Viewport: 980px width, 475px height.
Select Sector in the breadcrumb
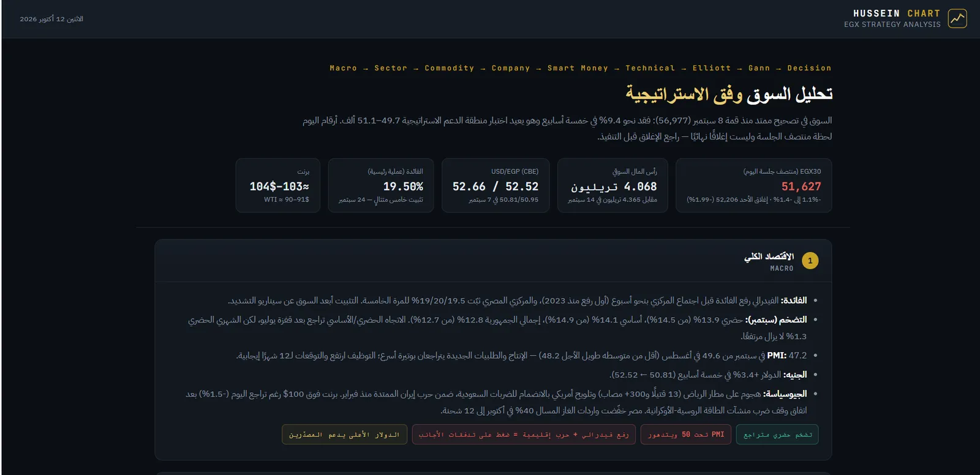click(x=391, y=68)
